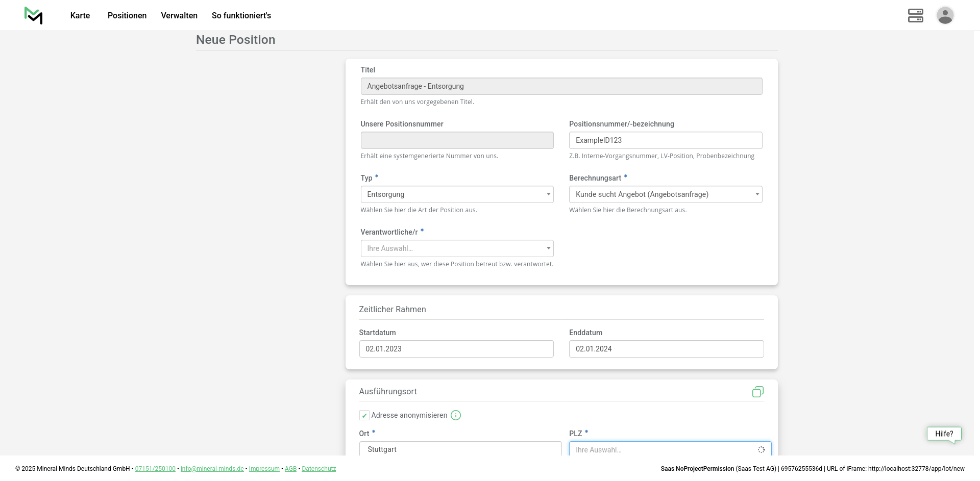Open the user profile avatar
The image size is (980, 481).
coord(945,15)
